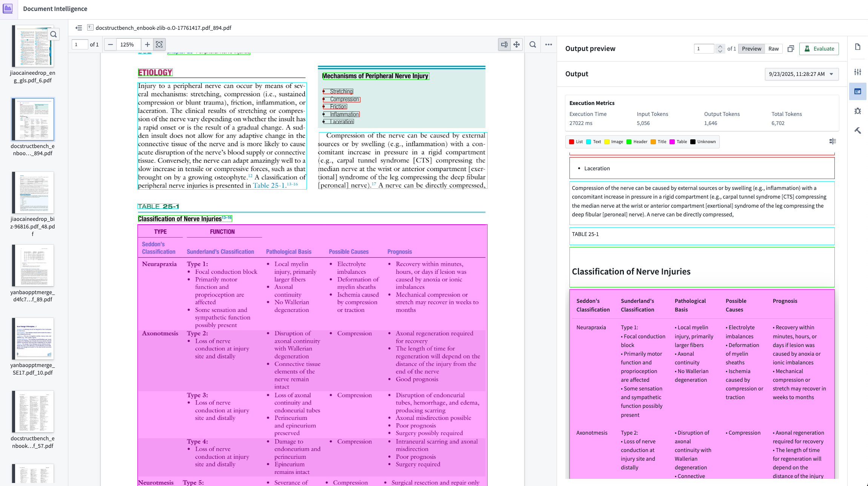The image size is (868, 486).
Task: Open the jiaocaineedrop_biz-96816.pdf_48 thumbnail
Action: 33,193
